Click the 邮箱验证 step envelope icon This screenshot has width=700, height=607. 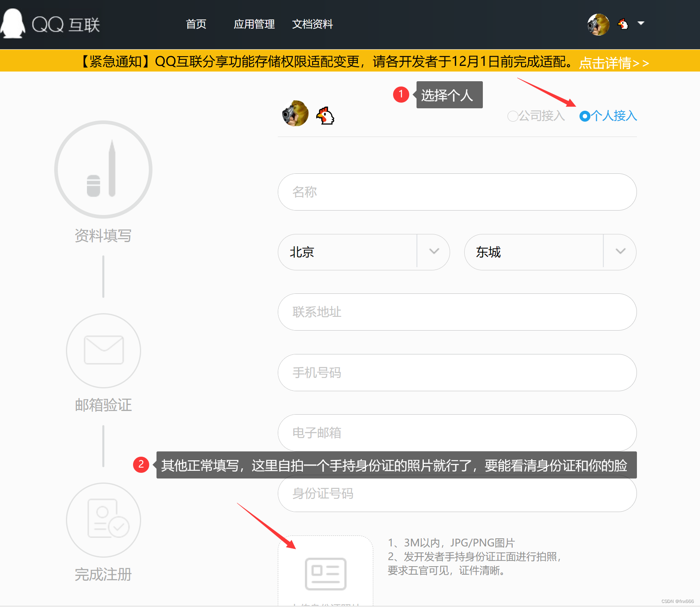[104, 350]
